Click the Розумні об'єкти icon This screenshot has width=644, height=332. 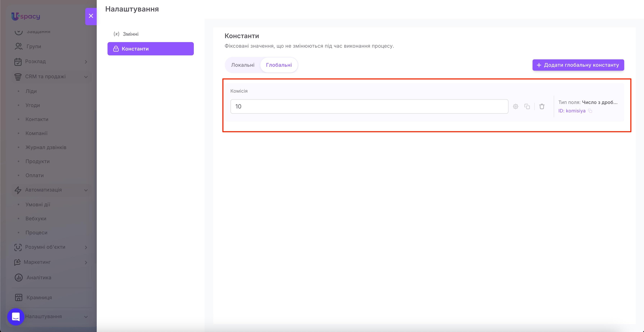(x=18, y=247)
